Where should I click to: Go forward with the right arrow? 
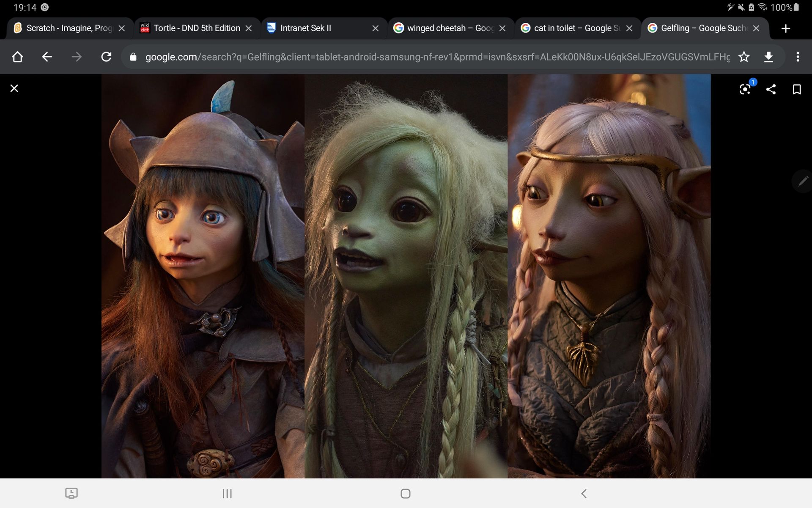[77, 57]
